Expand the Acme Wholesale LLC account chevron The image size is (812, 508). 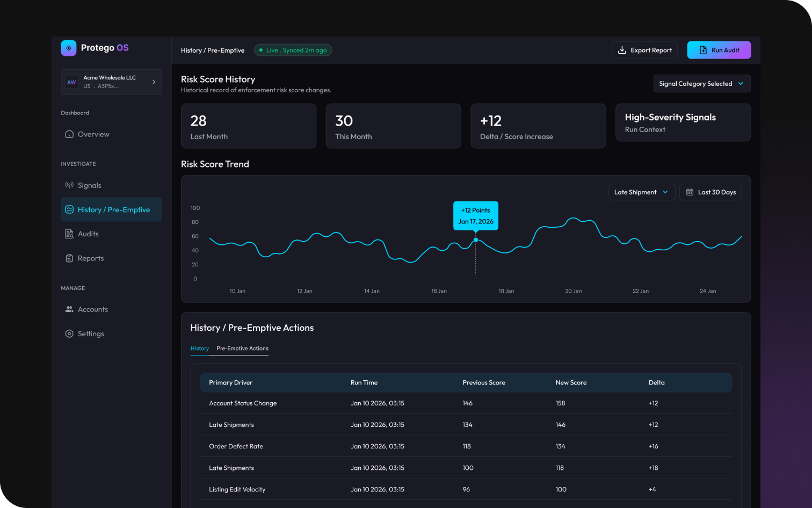click(x=154, y=82)
